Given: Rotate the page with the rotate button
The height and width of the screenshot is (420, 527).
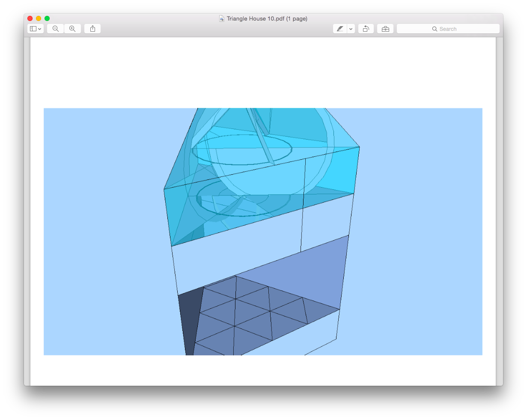Looking at the screenshot, I should pyautogui.click(x=366, y=29).
